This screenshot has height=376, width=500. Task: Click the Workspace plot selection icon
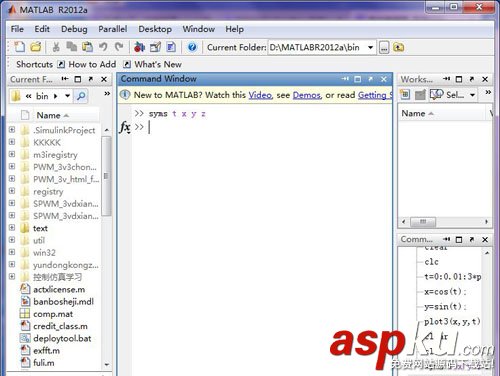tap(436, 95)
